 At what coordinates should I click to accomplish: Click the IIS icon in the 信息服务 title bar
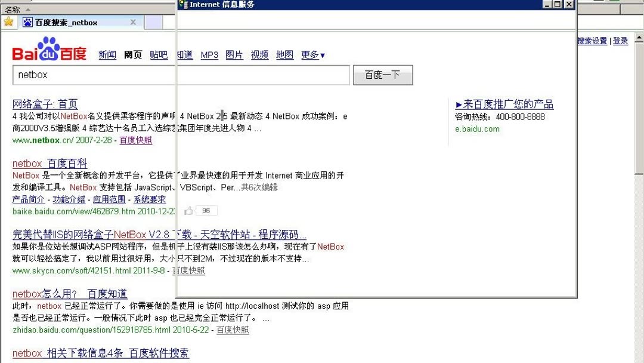[x=182, y=5]
